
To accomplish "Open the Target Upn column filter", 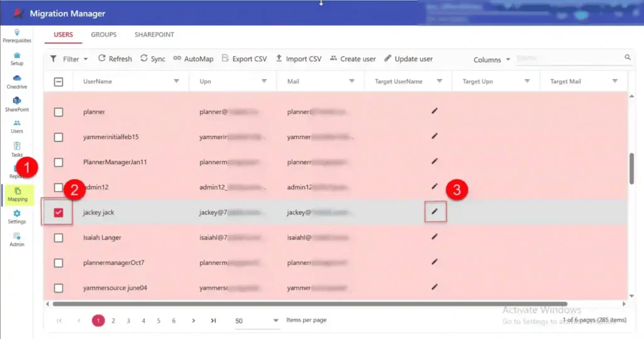I will coord(527,81).
